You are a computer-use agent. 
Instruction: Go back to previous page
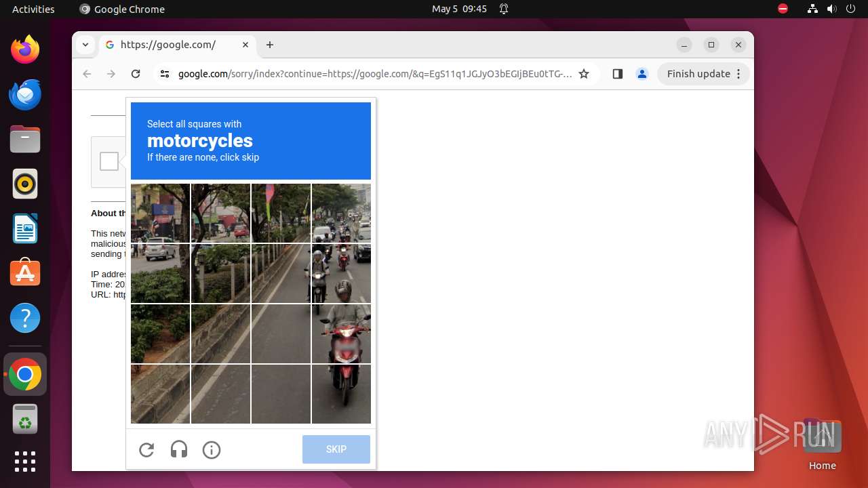(x=87, y=74)
